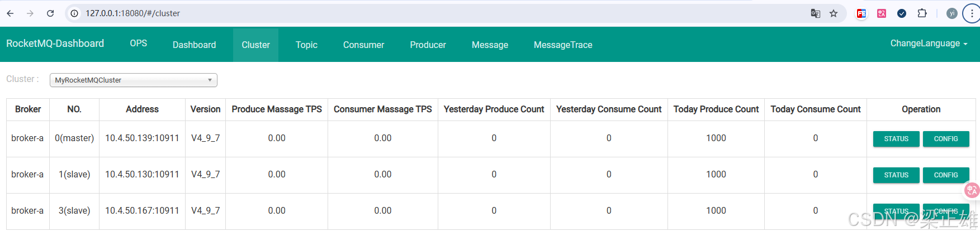Screen dimensions: 980x236
Task: Select the Cluster tab
Action: tap(255, 45)
